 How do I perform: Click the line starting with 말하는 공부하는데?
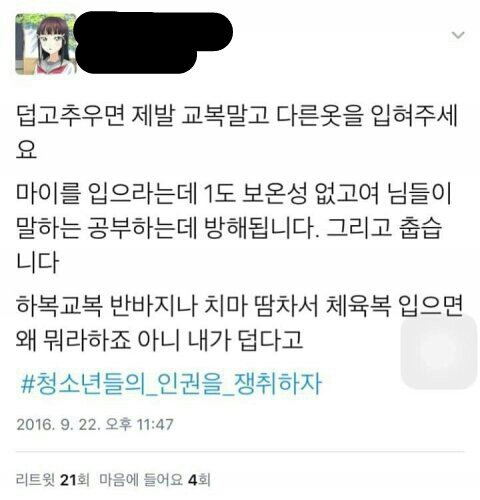229,228
